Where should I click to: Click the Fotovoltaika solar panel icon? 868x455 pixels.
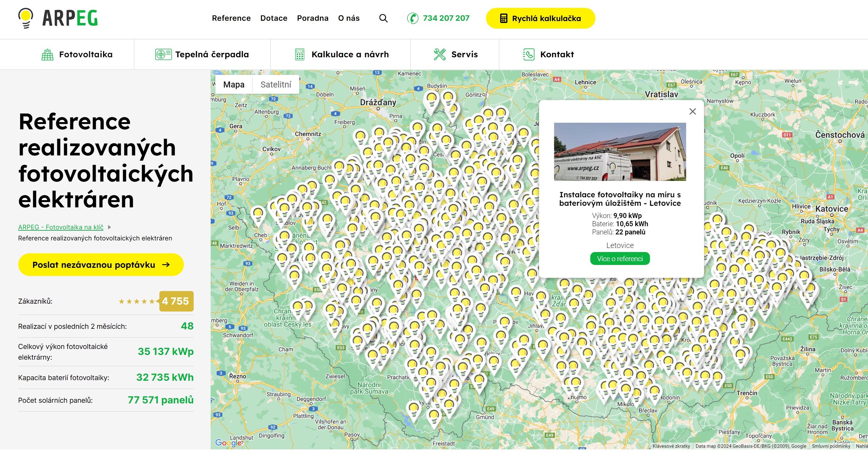click(47, 54)
